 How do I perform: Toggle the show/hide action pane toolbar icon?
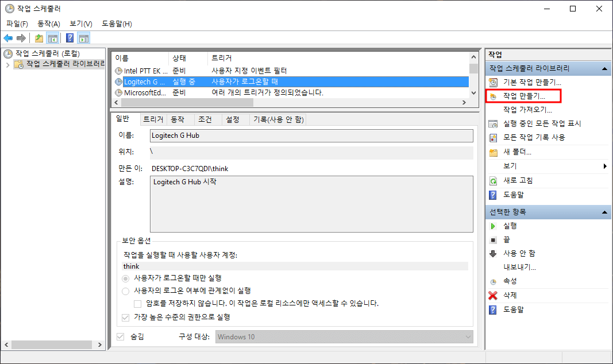[x=84, y=38]
